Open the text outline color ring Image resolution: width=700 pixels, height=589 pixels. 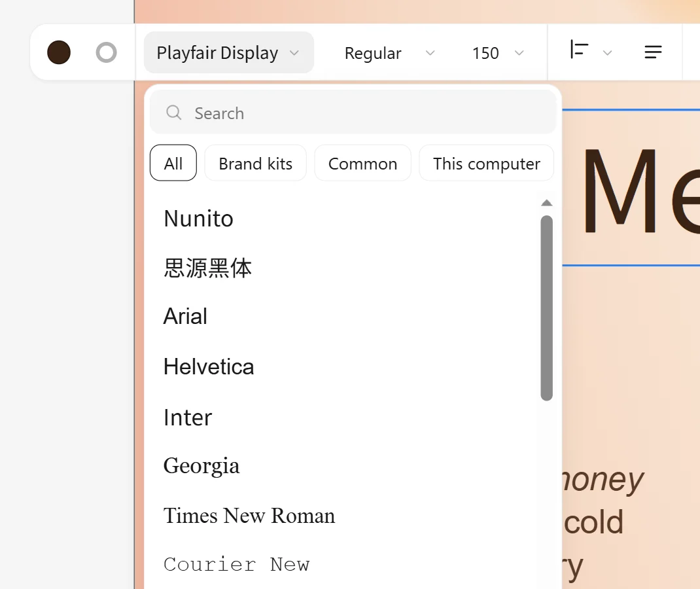pyautogui.click(x=106, y=53)
